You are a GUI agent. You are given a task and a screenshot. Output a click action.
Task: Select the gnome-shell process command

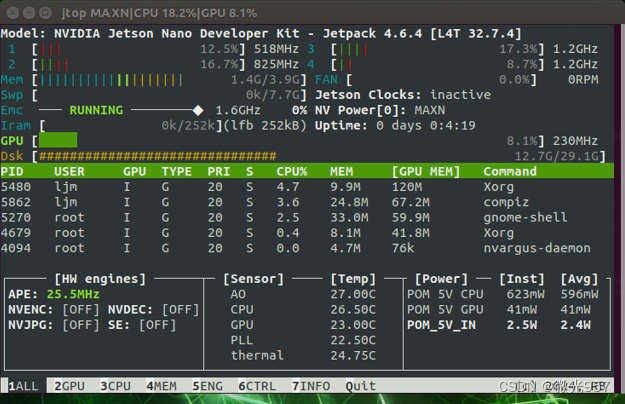point(525,218)
